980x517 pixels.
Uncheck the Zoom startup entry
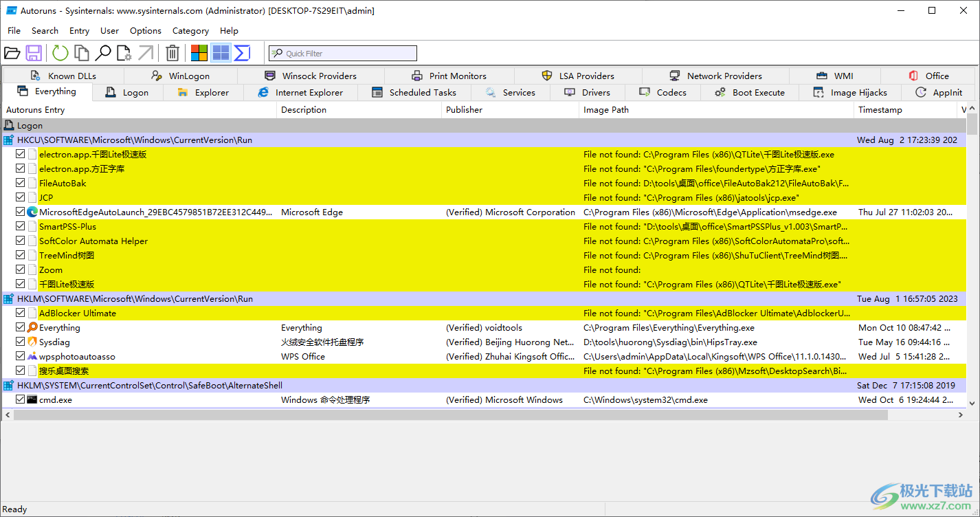[x=20, y=269]
